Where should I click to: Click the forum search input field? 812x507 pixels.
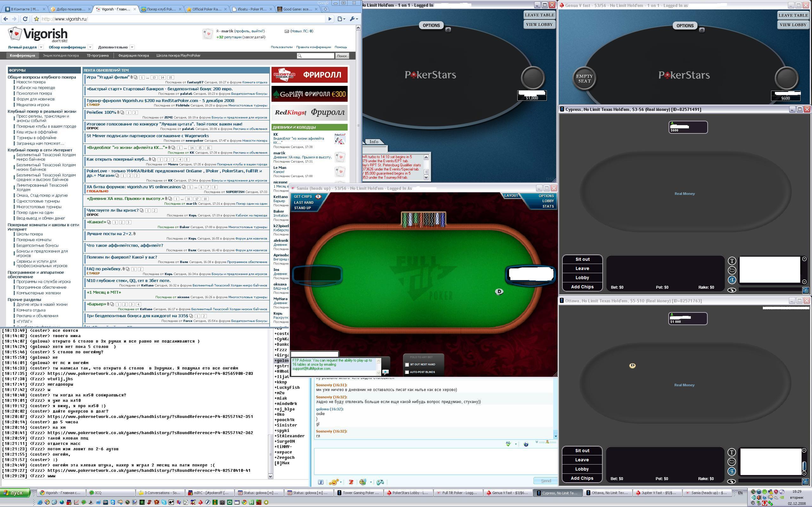(318, 56)
